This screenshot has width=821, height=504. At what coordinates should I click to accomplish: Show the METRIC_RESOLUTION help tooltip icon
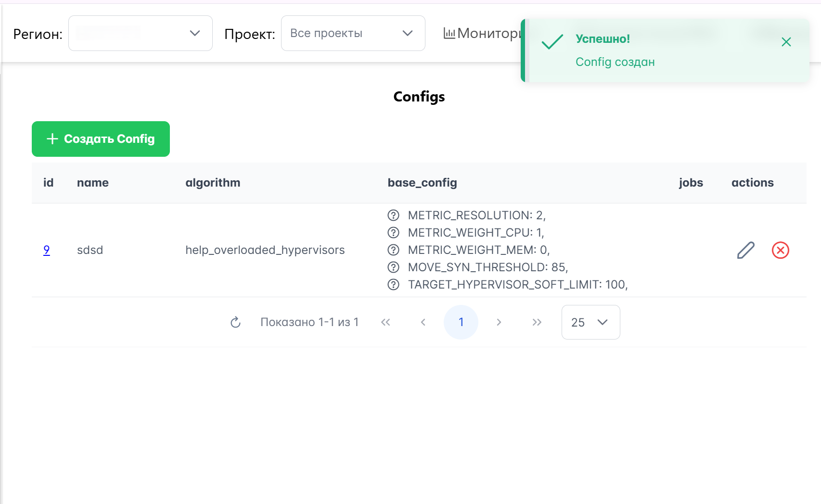click(x=393, y=215)
